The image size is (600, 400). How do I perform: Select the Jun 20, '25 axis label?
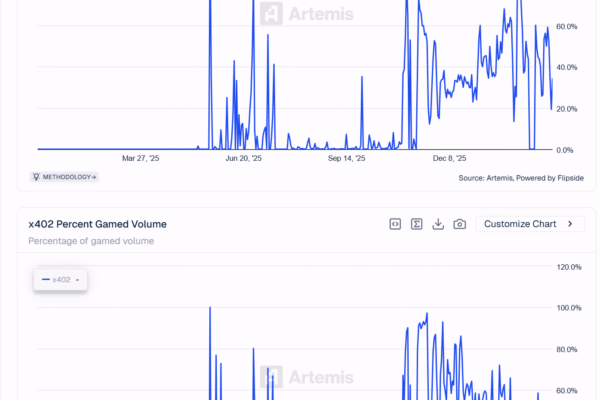[x=243, y=158]
